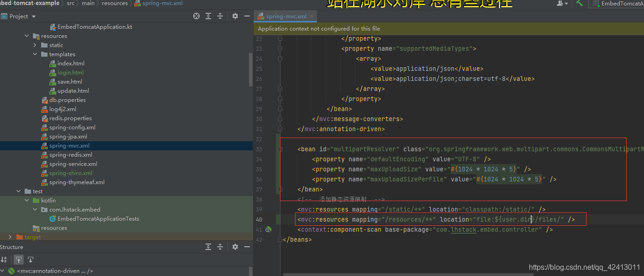Expand the target folder
The width and height of the screenshot is (644, 276).
[11, 237]
